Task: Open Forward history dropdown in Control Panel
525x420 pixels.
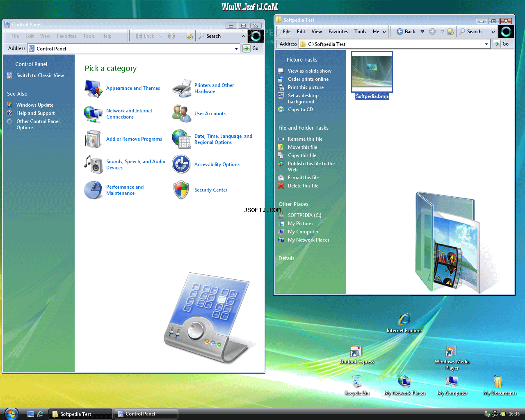Action: 181,36
